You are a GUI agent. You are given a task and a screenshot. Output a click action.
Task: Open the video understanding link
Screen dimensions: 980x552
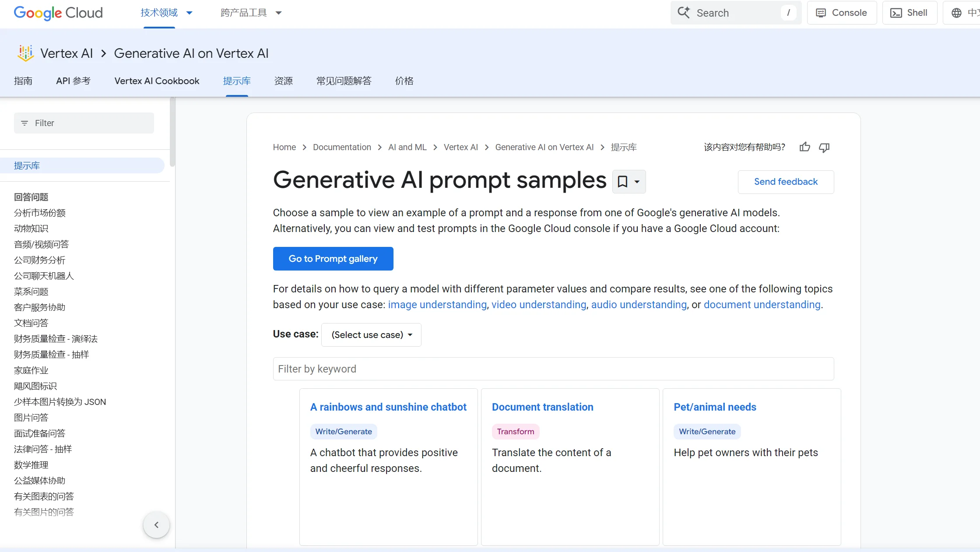[x=538, y=305]
